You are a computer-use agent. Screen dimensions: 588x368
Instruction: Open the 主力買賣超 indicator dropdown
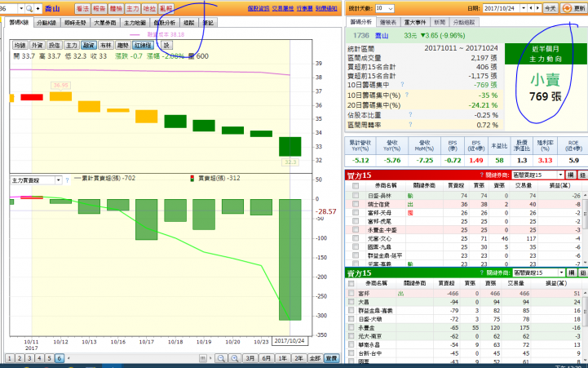tap(36, 180)
